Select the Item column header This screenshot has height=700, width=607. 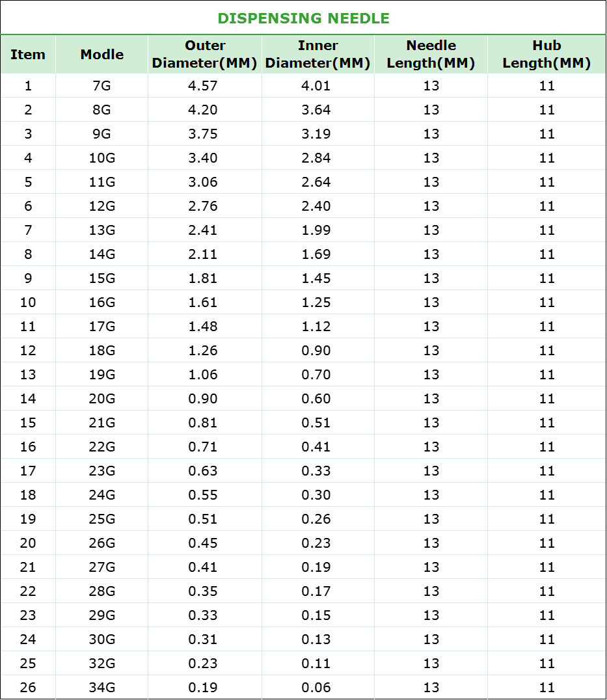click(x=28, y=55)
